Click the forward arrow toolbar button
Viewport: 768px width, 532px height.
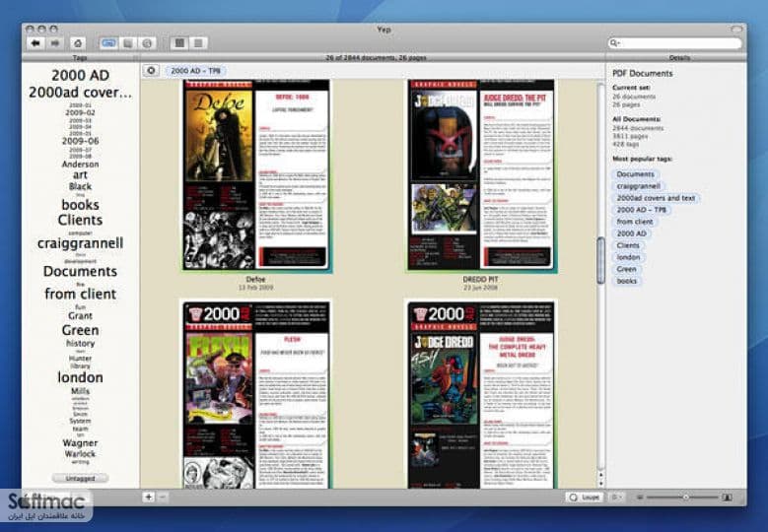[55, 43]
